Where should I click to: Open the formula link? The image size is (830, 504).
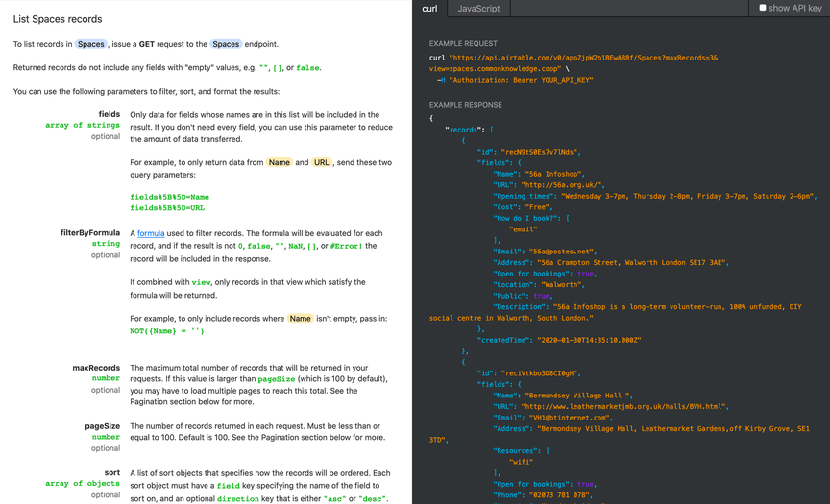pyautogui.click(x=151, y=233)
